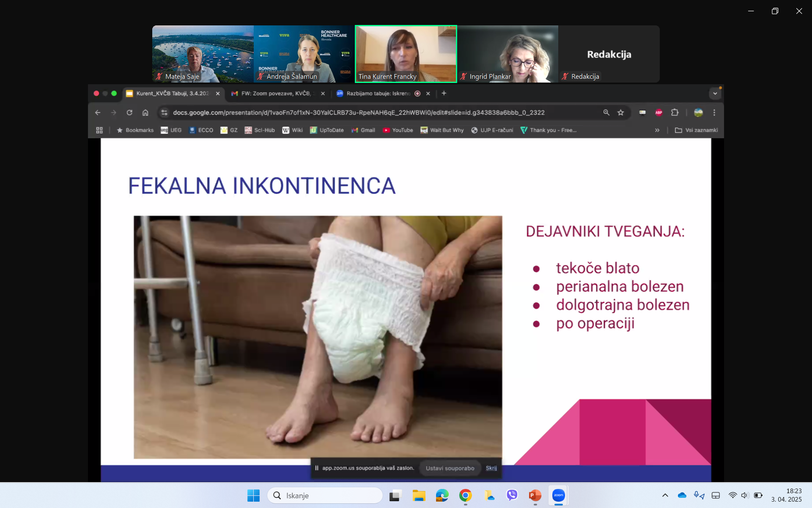Open the browser extensions puzzle icon
This screenshot has width=812, height=508.
click(x=675, y=113)
